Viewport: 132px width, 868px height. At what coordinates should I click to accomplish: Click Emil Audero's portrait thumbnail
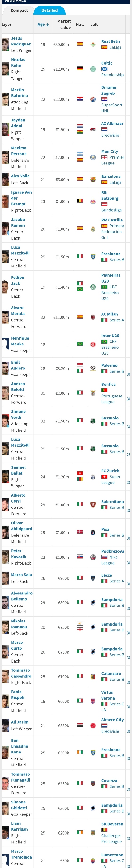[5, 368]
